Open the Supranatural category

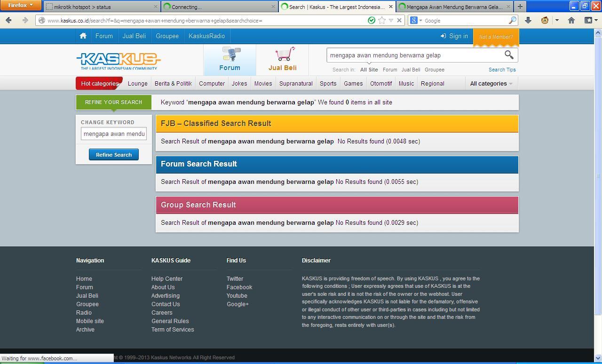[296, 83]
